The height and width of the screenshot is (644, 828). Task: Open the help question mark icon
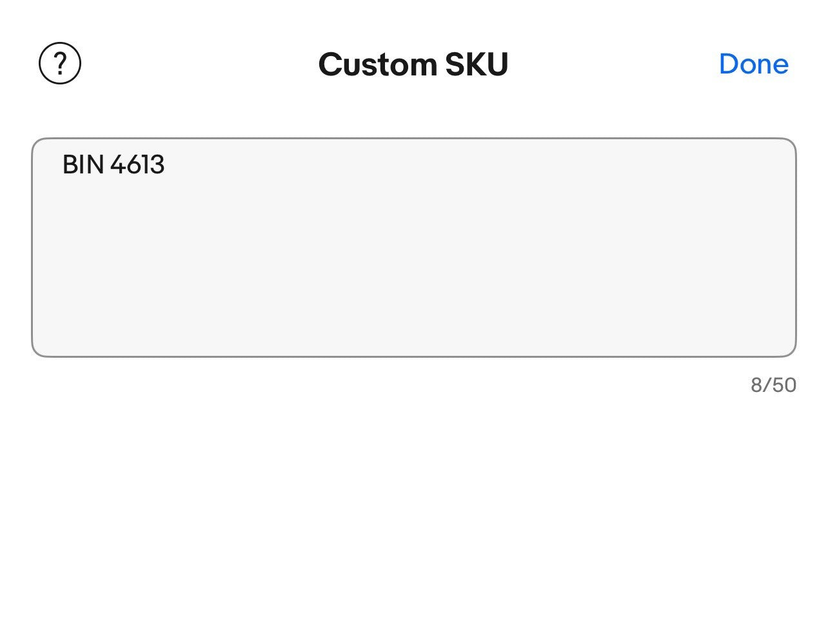pyautogui.click(x=60, y=64)
